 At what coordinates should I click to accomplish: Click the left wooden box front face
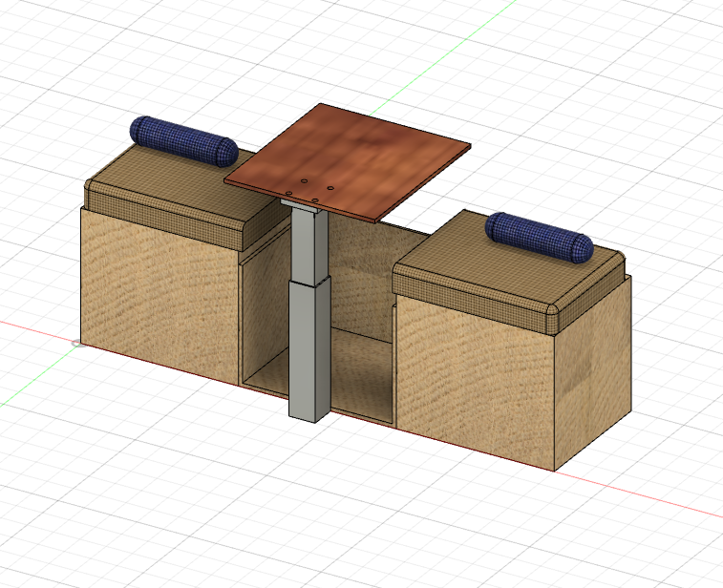pyautogui.click(x=158, y=291)
